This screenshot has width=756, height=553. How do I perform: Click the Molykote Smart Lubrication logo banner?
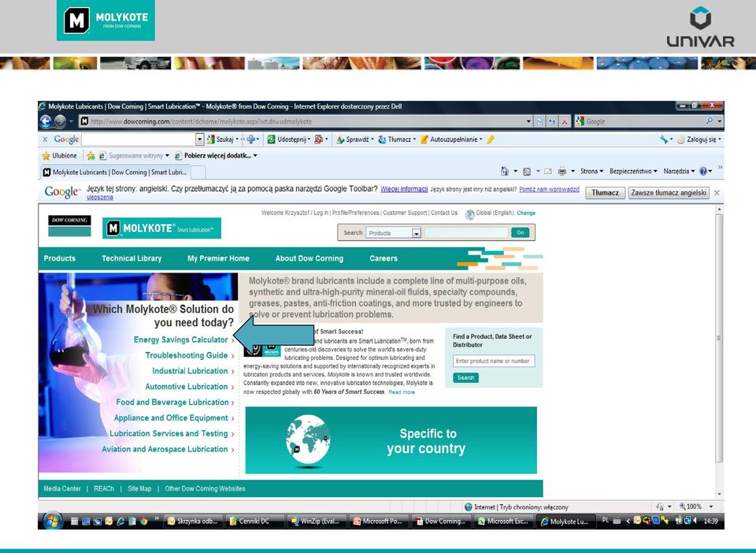(x=161, y=228)
